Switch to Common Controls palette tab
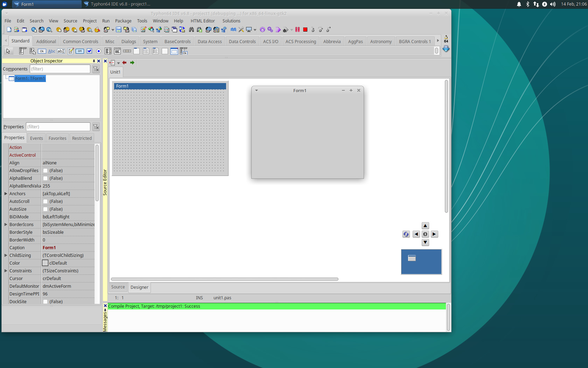The width and height of the screenshot is (588, 368). pyautogui.click(x=80, y=41)
